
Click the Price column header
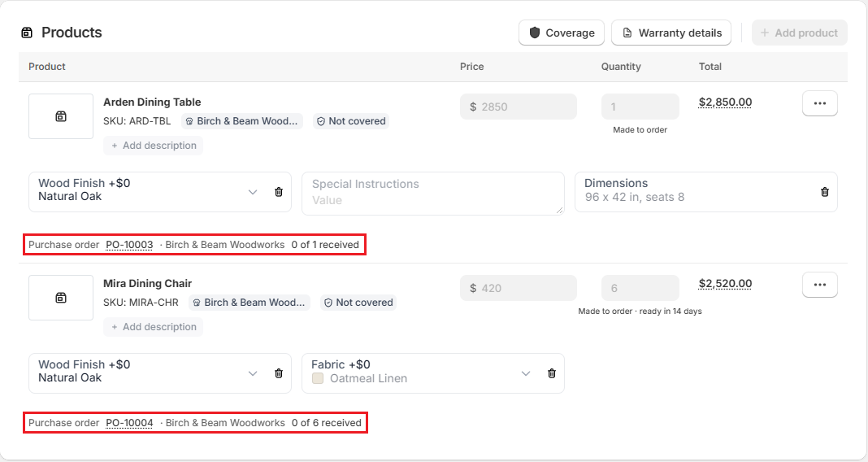(471, 67)
